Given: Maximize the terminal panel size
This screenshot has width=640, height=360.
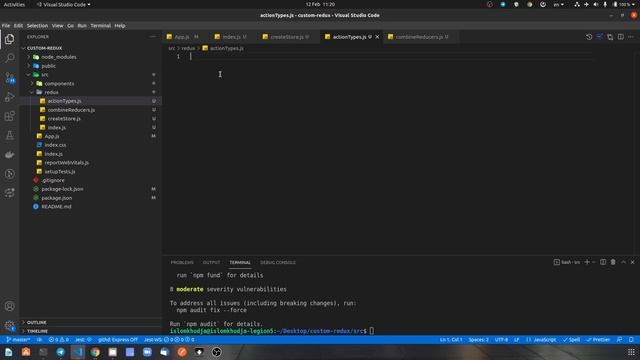Looking at the screenshot, I should [x=623, y=262].
